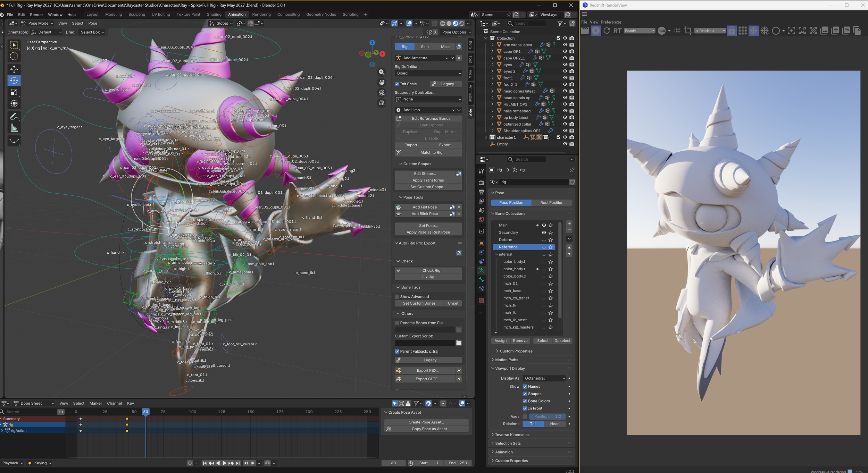Switch to the Sculpting workspace tab

(137, 15)
